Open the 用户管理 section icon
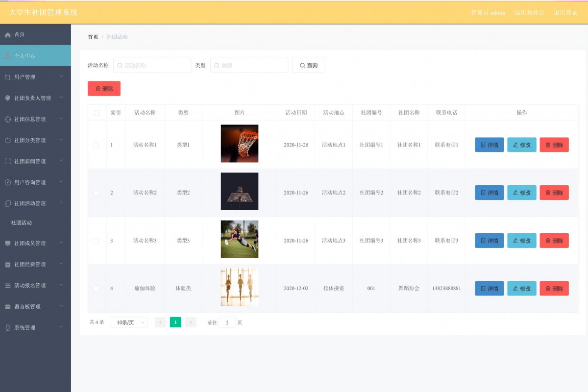588x392 pixels. tap(7, 76)
